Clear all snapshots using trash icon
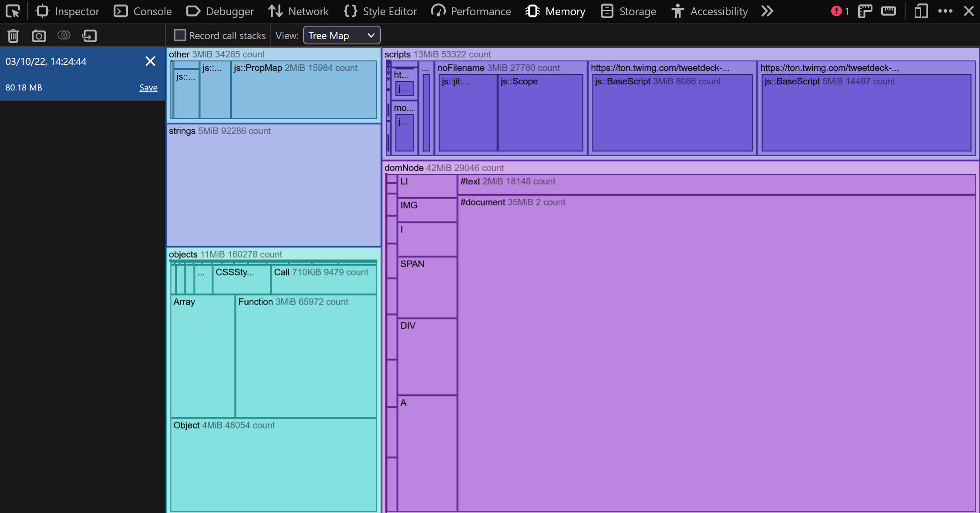Screen dimensions: 980x513 tap(13, 36)
